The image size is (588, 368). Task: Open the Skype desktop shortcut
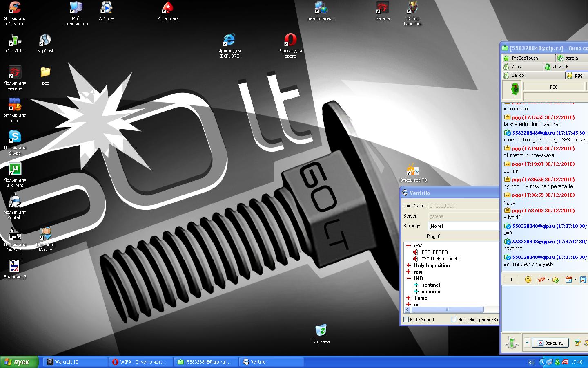15,143
